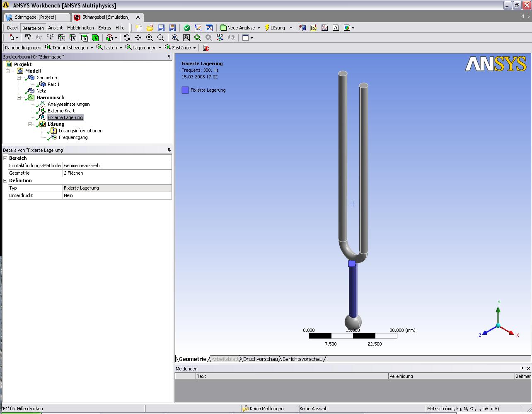Viewport: 532px width, 414px height.
Task: Select Frequenzgang in the tree
Action: coord(73,137)
